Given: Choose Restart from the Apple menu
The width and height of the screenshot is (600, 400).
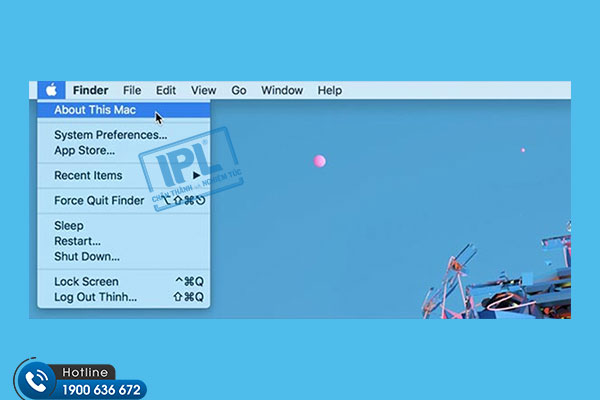Looking at the screenshot, I should tap(124, 241).
